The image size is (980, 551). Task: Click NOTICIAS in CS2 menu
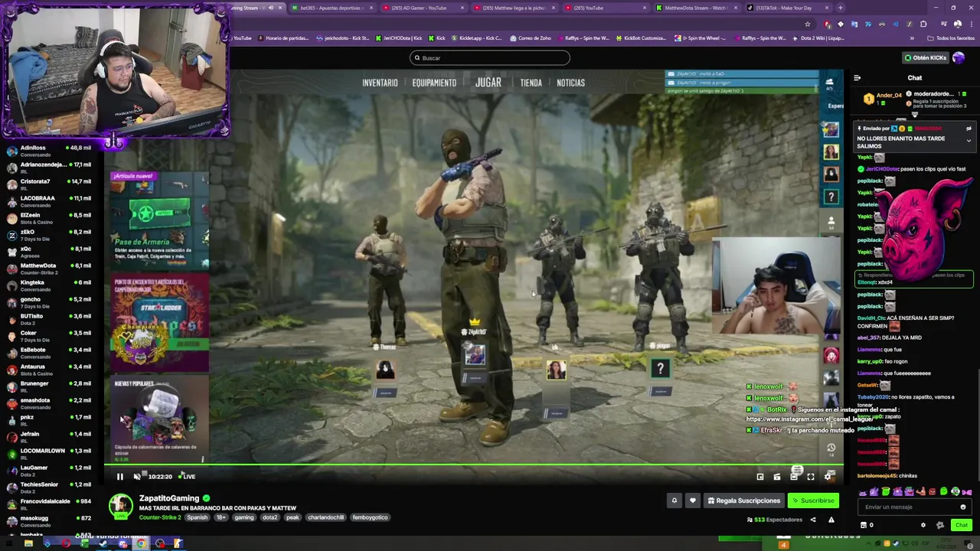[570, 83]
